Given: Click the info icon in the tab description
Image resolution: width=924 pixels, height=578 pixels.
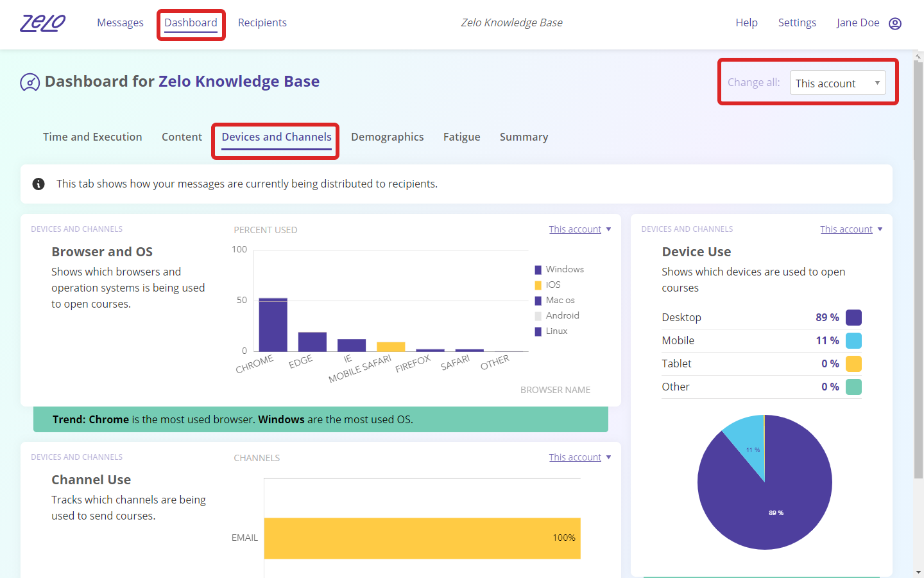Looking at the screenshot, I should [x=38, y=184].
